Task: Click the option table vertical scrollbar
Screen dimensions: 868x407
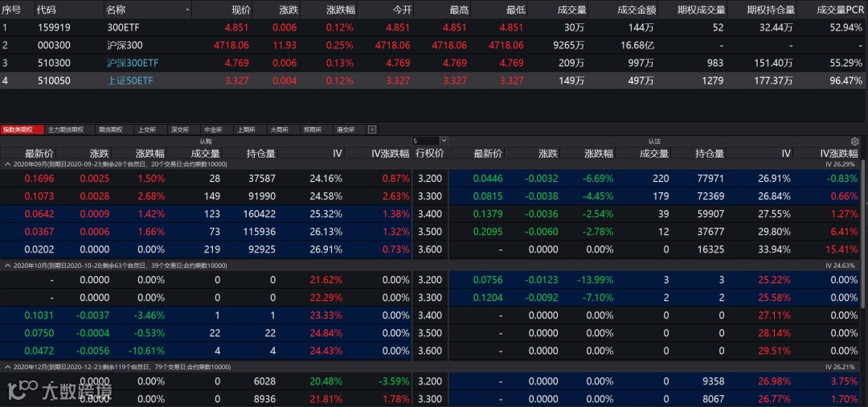Action: point(863,232)
